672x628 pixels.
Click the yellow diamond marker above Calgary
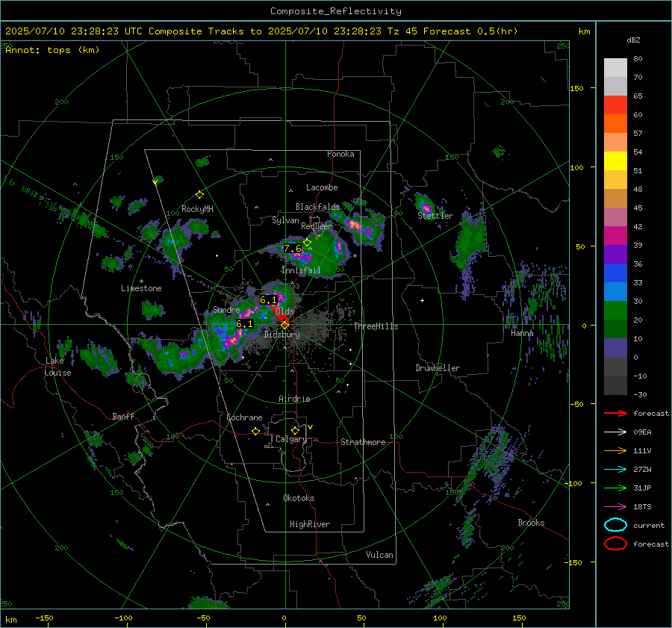pos(295,430)
